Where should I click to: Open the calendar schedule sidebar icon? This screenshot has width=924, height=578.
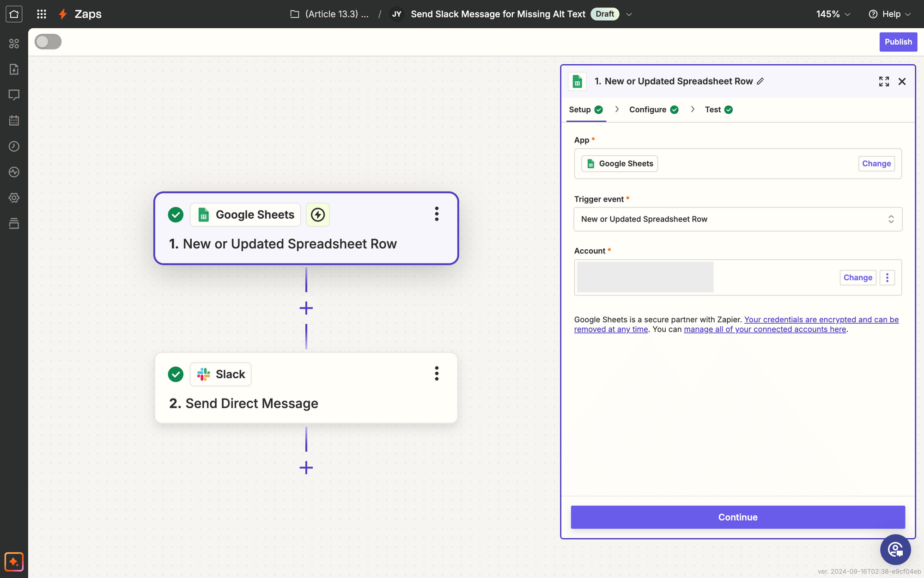[x=14, y=121]
